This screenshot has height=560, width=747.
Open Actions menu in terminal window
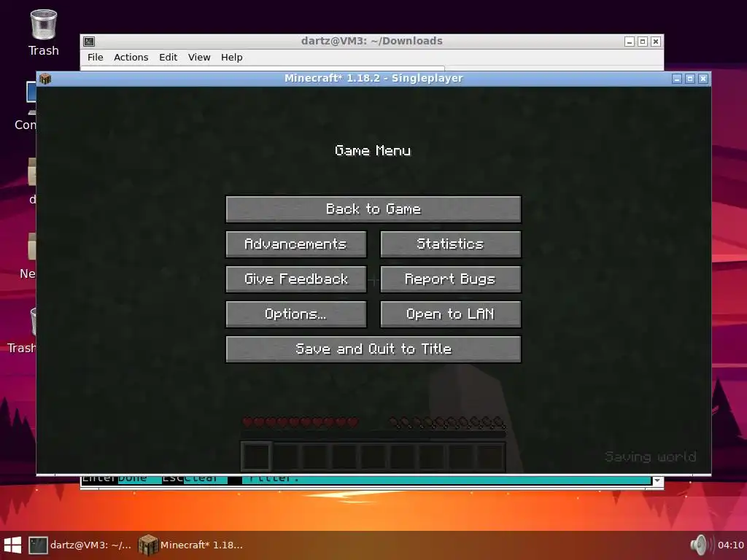(131, 57)
